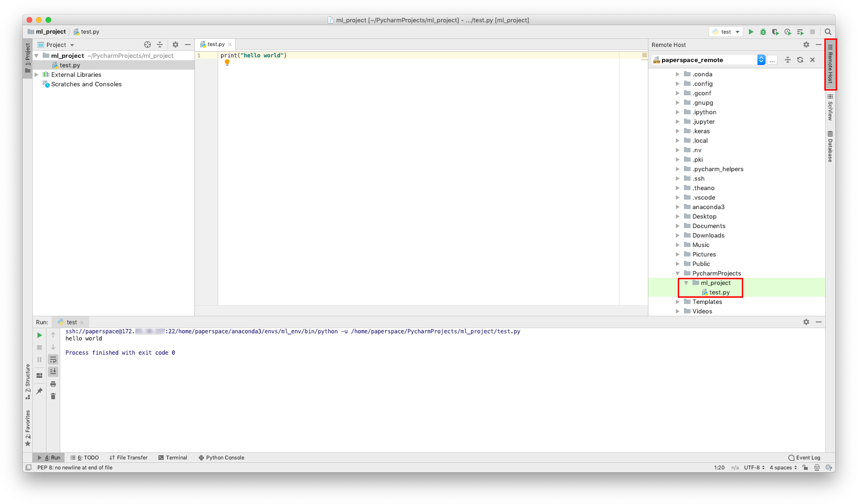
Task: Disconnect remote host using X icon
Action: pyautogui.click(x=812, y=60)
